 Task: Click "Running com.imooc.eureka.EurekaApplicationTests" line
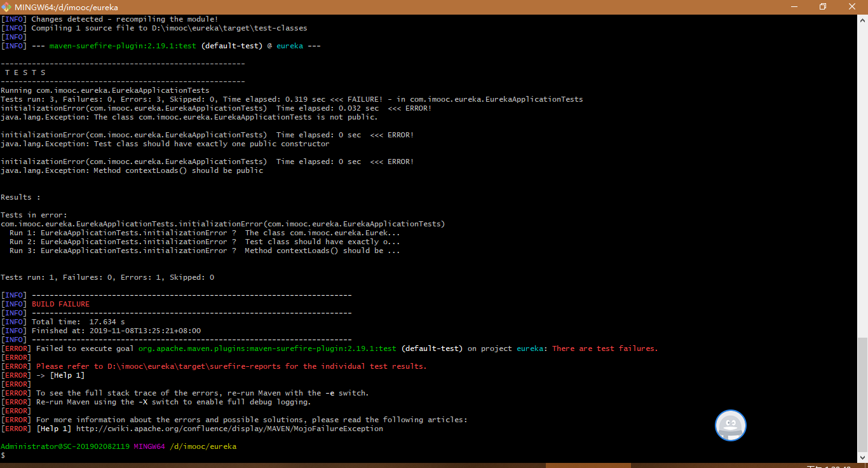105,90
